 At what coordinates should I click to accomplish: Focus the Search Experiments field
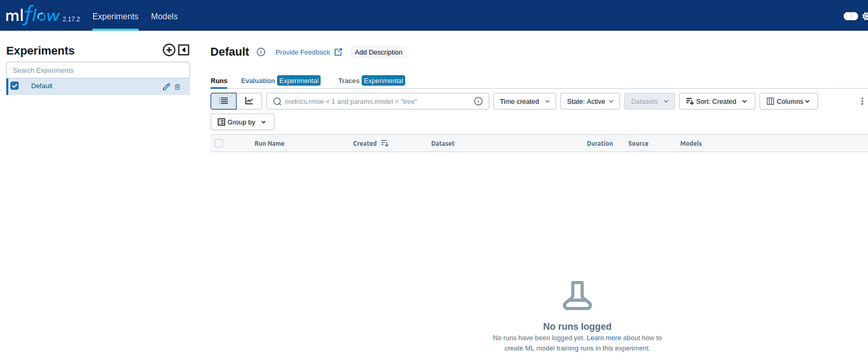(x=98, y=70)
